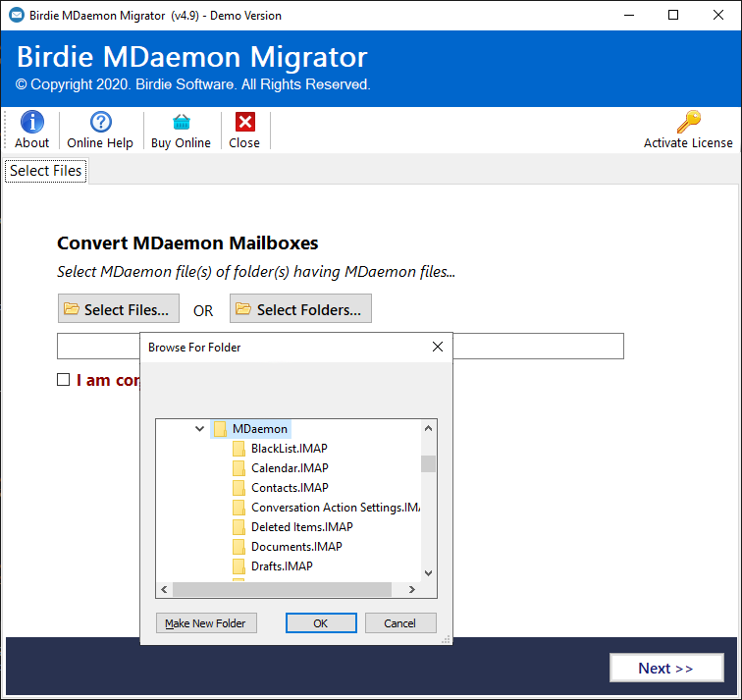Click the file path input field

pos(341,346)
